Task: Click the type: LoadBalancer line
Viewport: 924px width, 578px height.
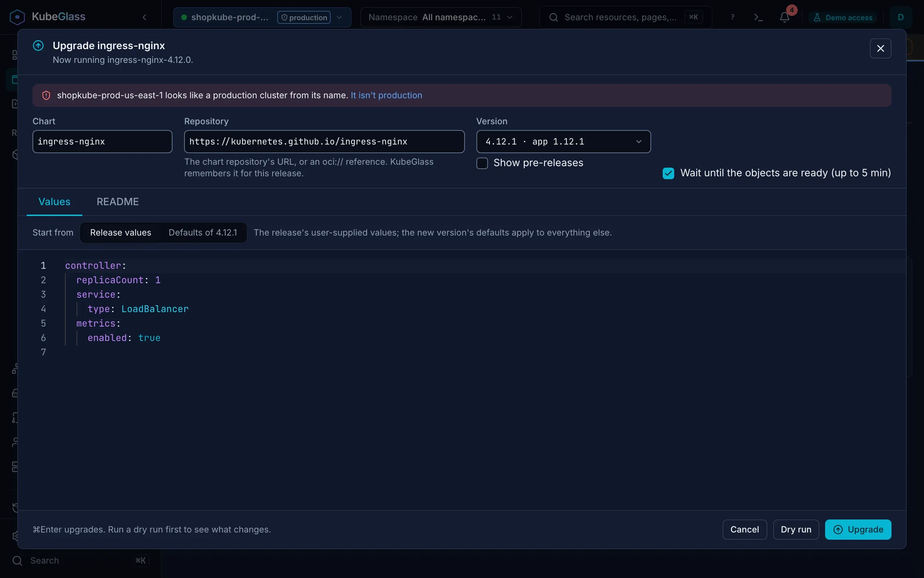Action: point(138,309)
